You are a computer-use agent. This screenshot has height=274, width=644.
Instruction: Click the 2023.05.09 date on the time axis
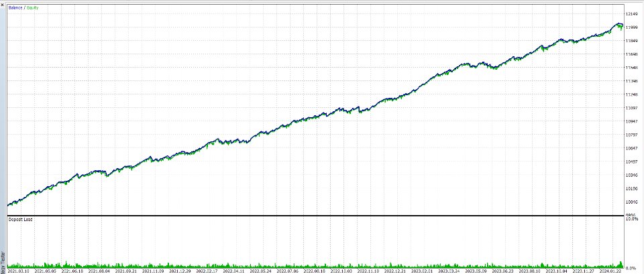(476, 271)
